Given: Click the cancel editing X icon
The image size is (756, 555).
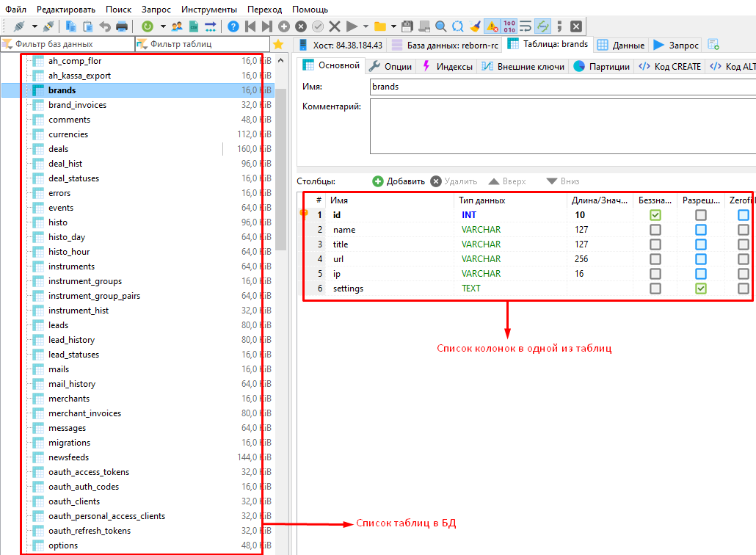Looking at the screenshot, I should coord(335,26).
